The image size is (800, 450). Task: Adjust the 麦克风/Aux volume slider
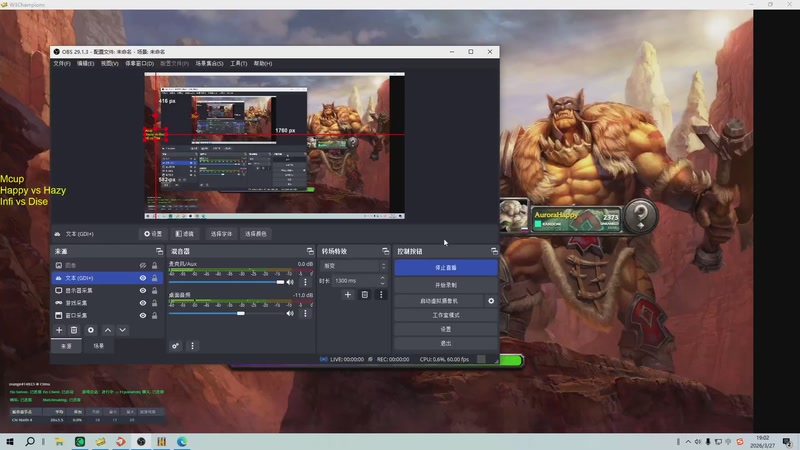pyautogui.click(x=227, y=282)
